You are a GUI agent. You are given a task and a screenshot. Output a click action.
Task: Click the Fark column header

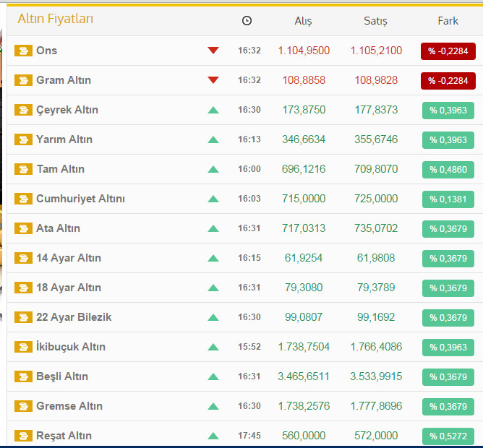click(x=448, y=21)
